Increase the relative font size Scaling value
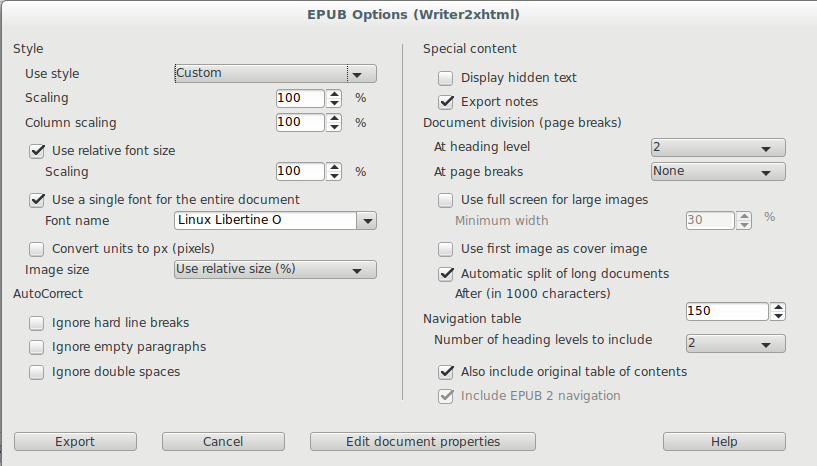Image resolution: width=817 pixels, height=466 pixels. tap(334, 167)
